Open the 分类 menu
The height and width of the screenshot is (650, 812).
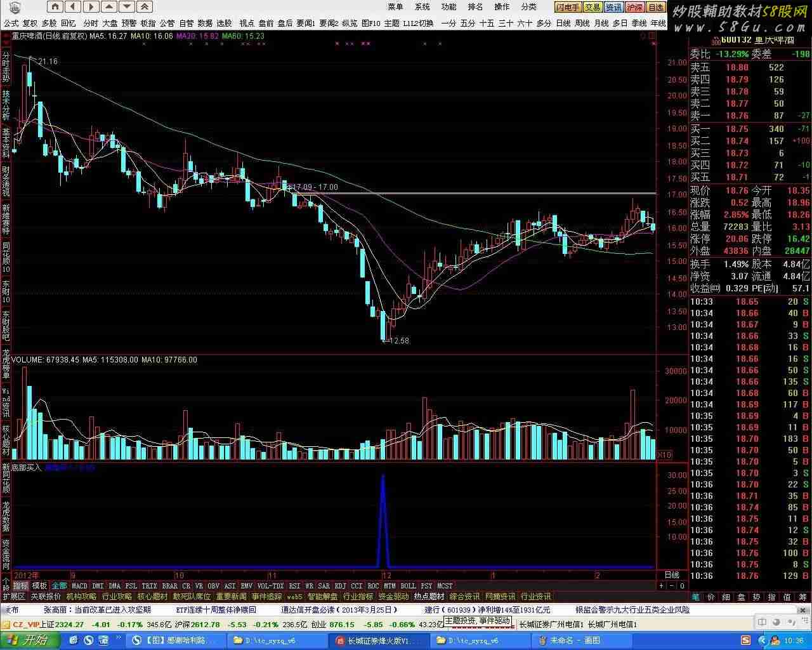tap(528, 7)
